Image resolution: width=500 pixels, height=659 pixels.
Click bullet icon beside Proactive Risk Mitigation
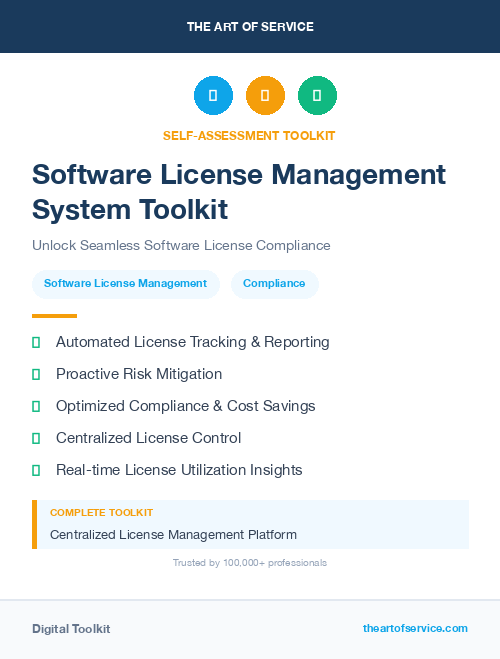[x=36, y=374]
